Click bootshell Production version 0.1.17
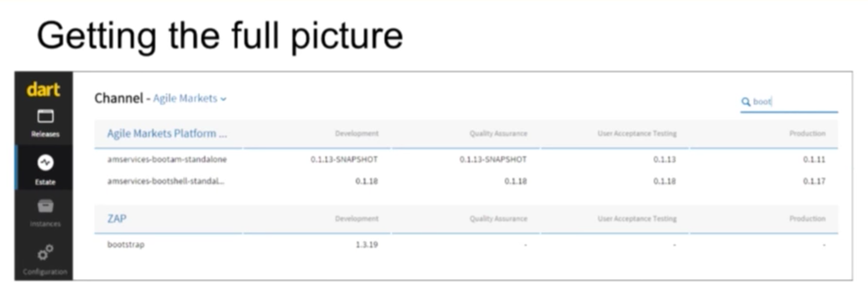The image size is (868, 297). coord(814,181)
